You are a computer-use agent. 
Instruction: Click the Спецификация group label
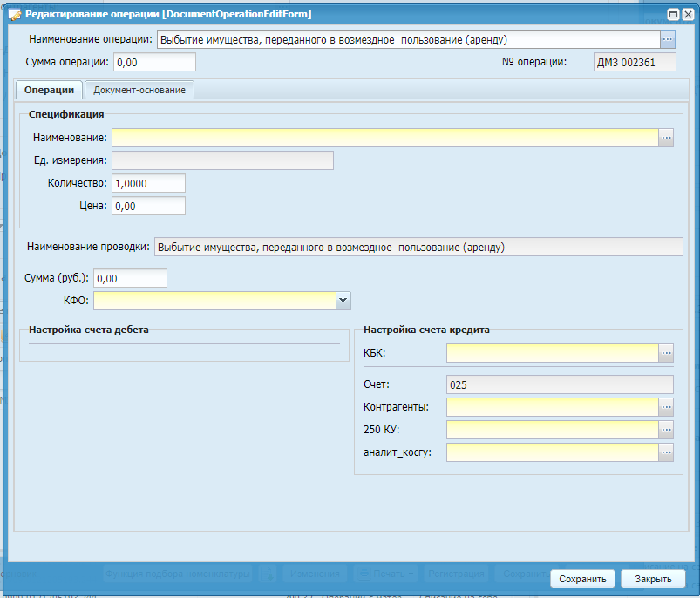[66, 114]
